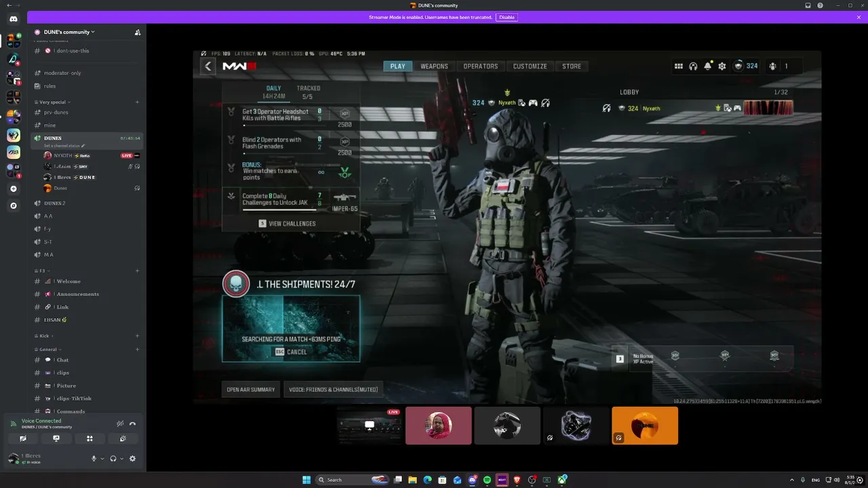Image resolution: width=868 pixels, height=488 pixels.
Task: Switch to the WEAPONS tab
Action: [434, 66]
